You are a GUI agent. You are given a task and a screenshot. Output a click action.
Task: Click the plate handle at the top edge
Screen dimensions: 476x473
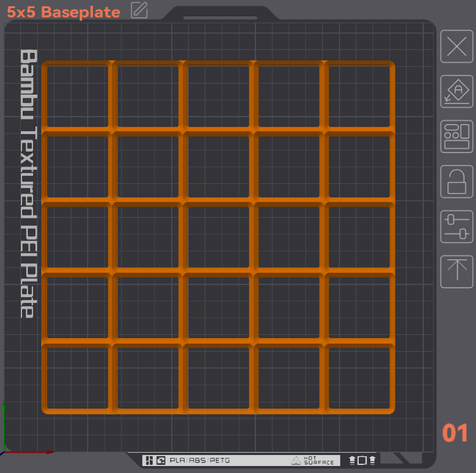tap(221, 18)
